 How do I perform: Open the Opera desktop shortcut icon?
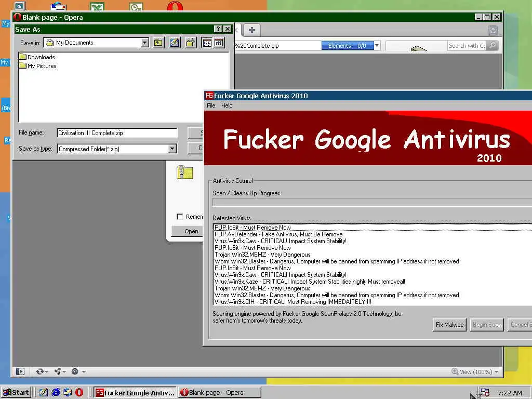[175, 6]
